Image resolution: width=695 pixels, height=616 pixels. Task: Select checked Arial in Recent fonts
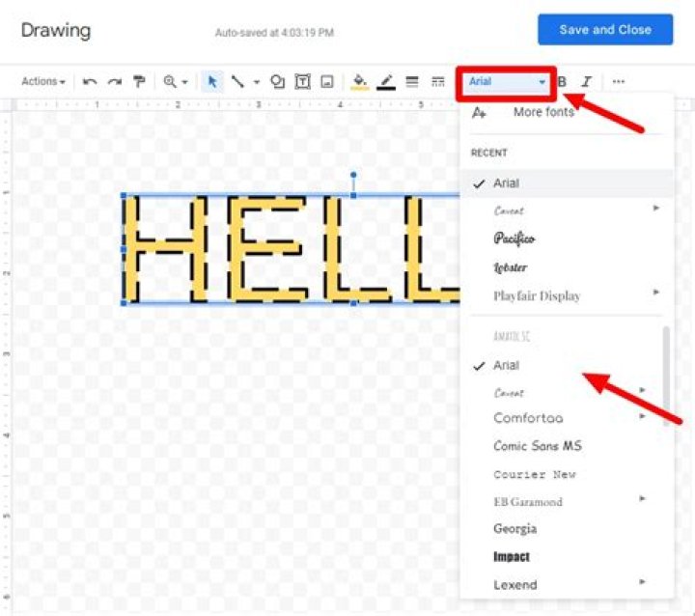507,183
